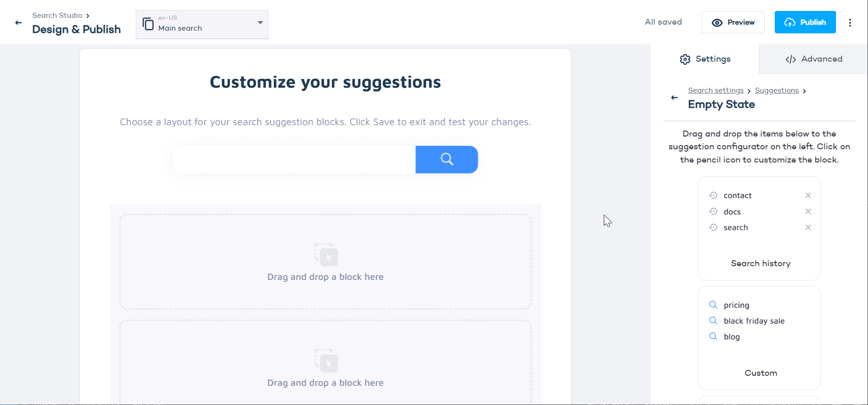Click the blue search button magnifier

pos(447,159)
